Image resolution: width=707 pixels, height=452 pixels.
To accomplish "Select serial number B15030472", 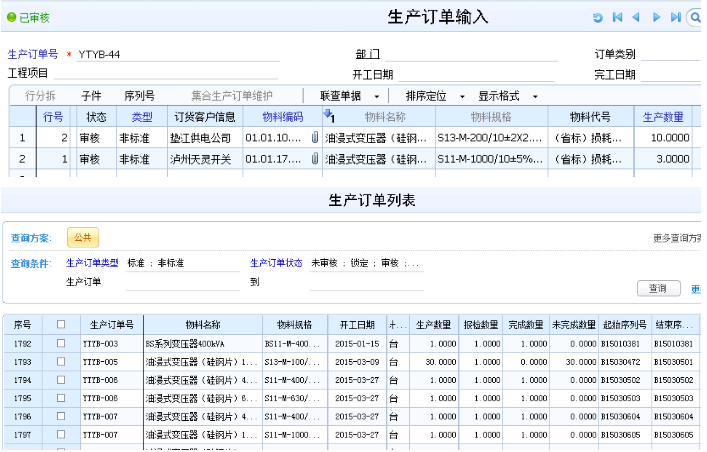I will 624,362.
